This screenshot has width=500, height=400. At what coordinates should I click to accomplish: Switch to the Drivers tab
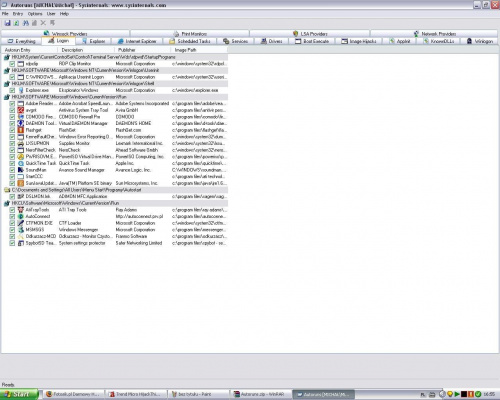pos(271,41)
